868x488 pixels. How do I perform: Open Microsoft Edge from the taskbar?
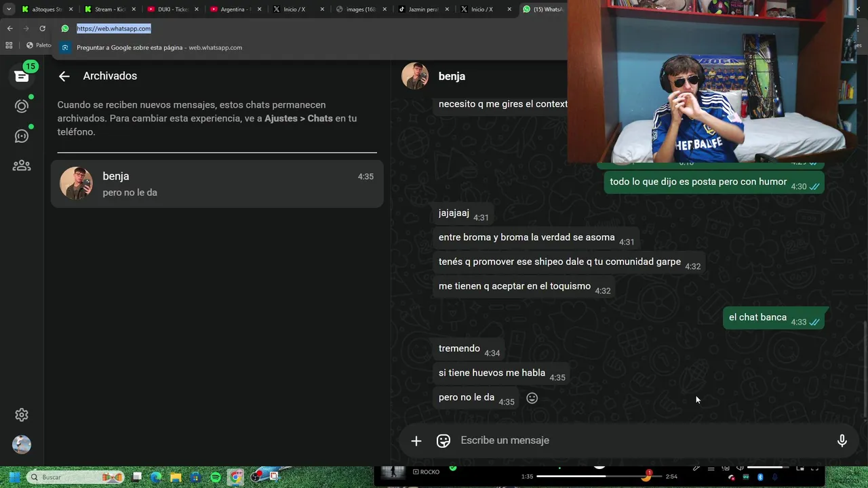tap(156, 477)
